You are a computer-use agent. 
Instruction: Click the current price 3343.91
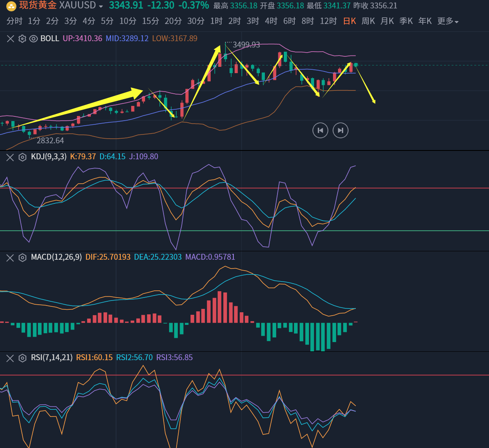pyautogui.click(x=126, y=5)
